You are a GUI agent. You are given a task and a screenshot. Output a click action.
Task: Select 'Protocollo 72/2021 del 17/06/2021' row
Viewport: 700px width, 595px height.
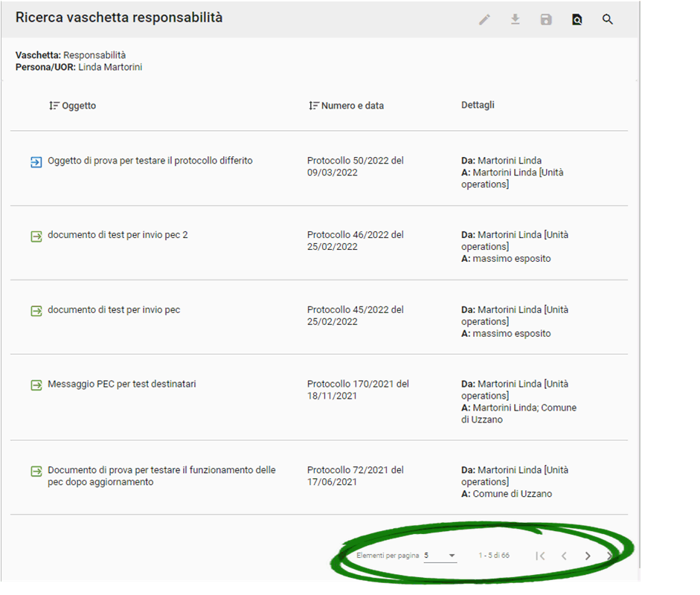(x=355, y=476)
